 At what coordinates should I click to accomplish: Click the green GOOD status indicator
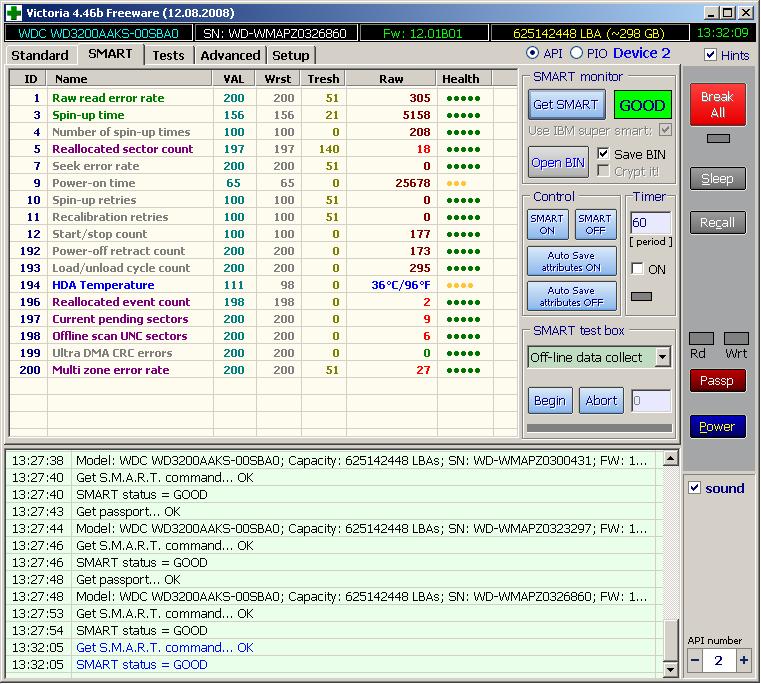click(x=642, y=105)
